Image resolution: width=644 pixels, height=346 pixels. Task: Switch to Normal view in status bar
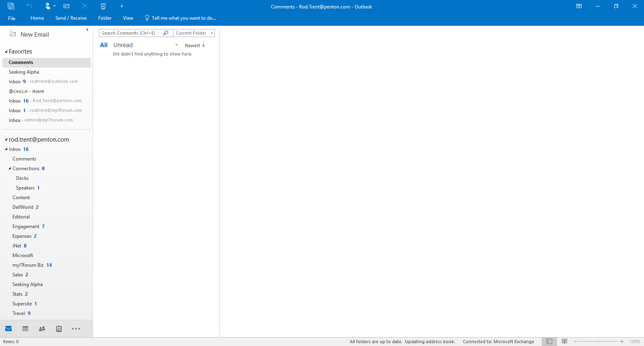(549, 342)
